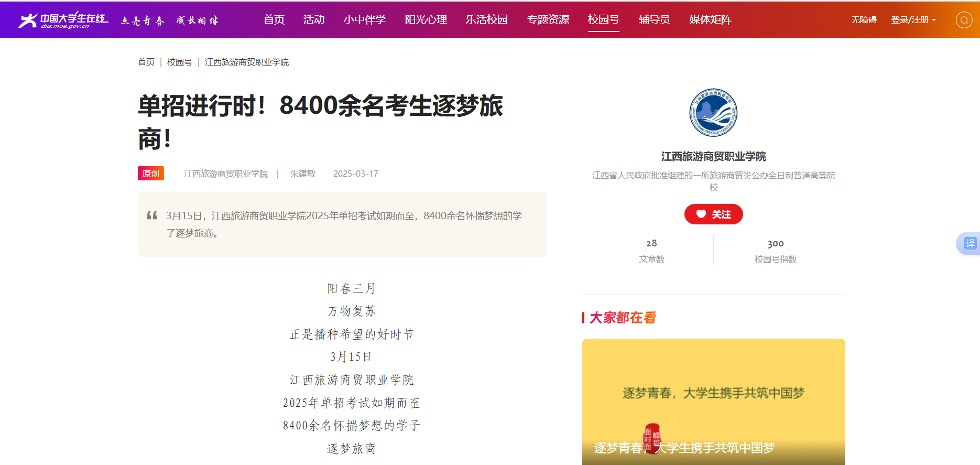This screenshot has height=465, width=980.
Task: Click the red 原创 badge
Action: click(151, 174)
